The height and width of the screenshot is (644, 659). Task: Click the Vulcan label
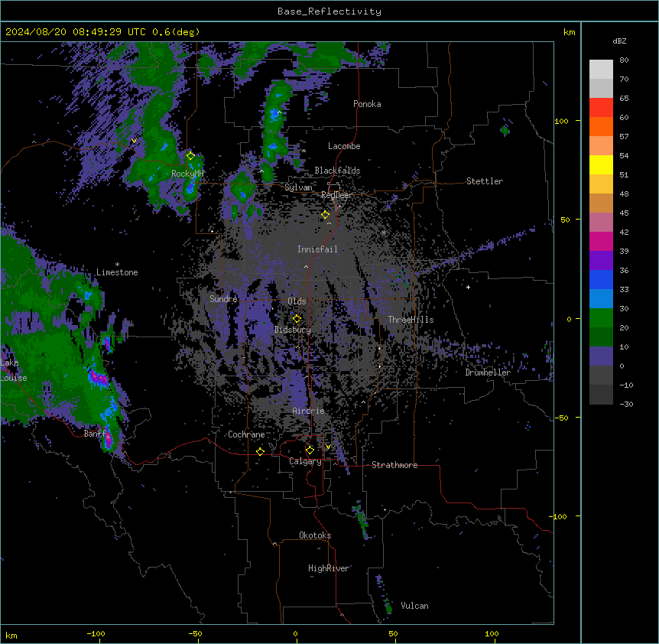coord(415,606)
